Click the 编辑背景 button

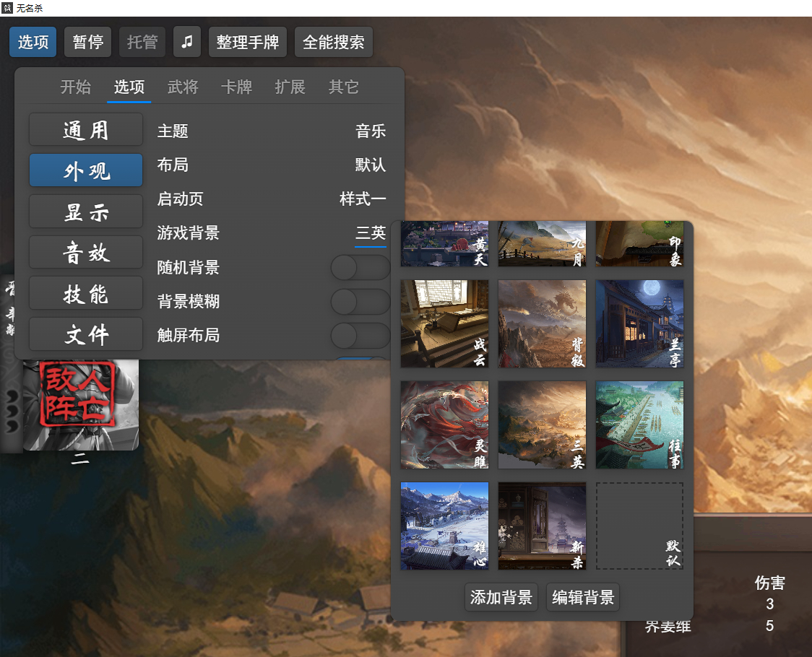[582, 597]
